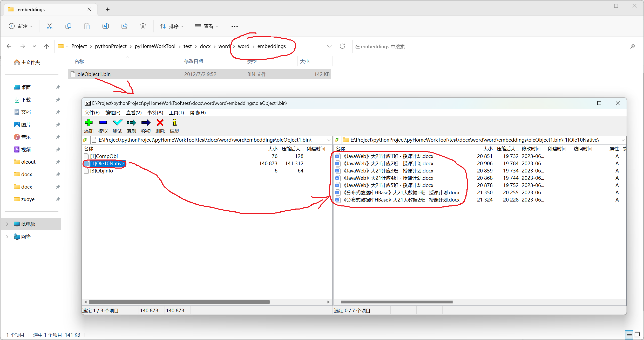Click the Copy icon in Explorer toolbar
This screenshot has height=340, width=644.
[x=68, y=26]
